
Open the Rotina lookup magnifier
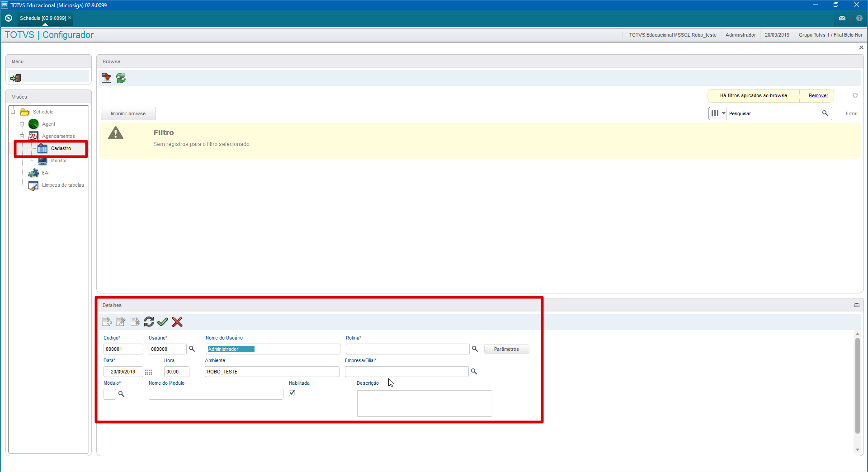[x=475, y=349]
